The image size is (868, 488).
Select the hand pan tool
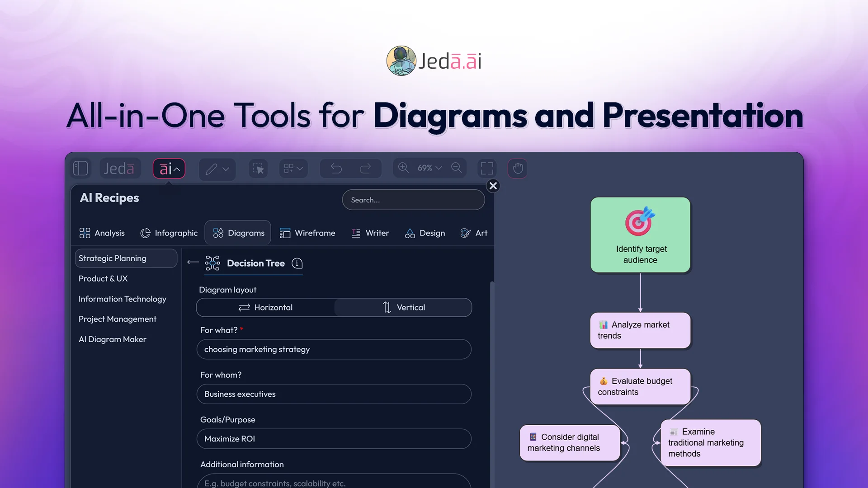517,168
